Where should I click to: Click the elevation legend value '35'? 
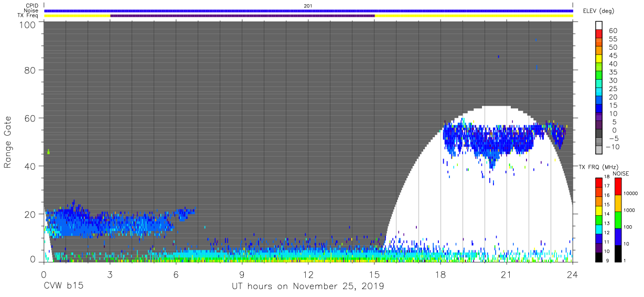[x=613, y=72]
